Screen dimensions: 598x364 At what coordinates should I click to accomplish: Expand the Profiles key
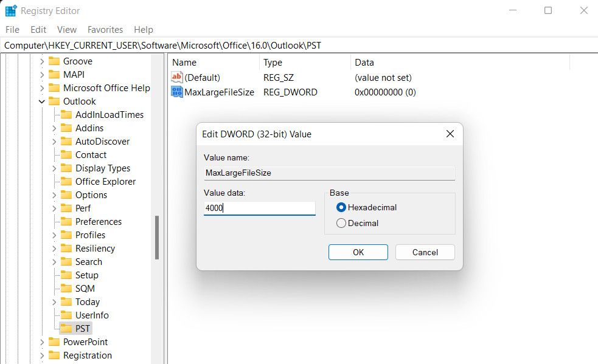54,235
